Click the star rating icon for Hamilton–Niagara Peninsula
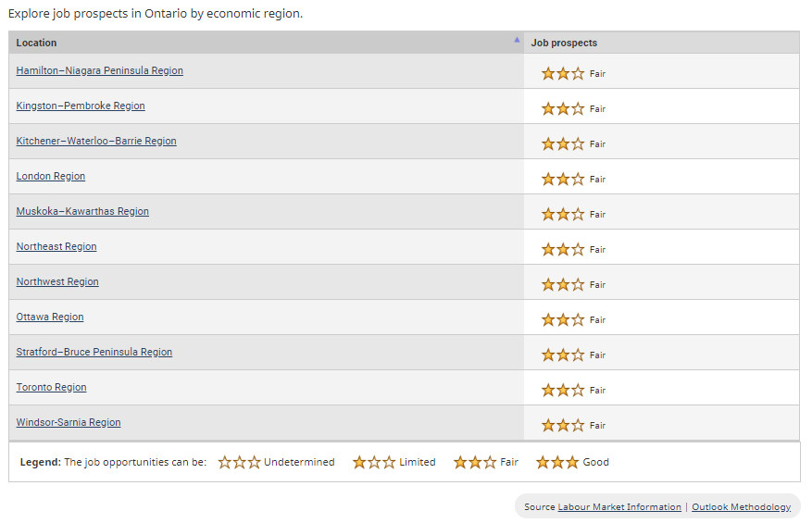 (563, 73)
